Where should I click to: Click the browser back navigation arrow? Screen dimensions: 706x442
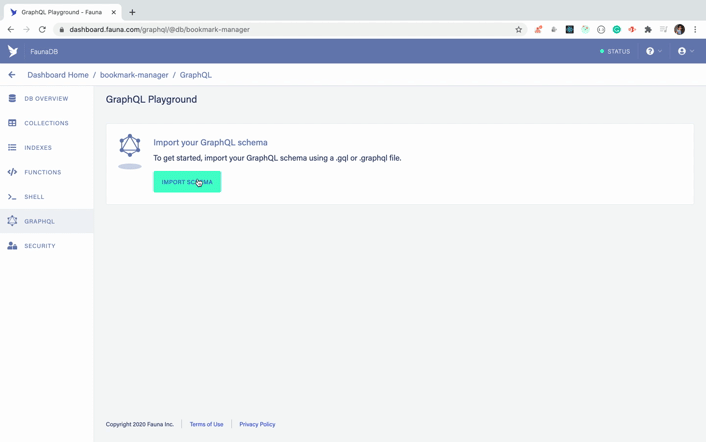pyautogui.click(x=11, y=29)
